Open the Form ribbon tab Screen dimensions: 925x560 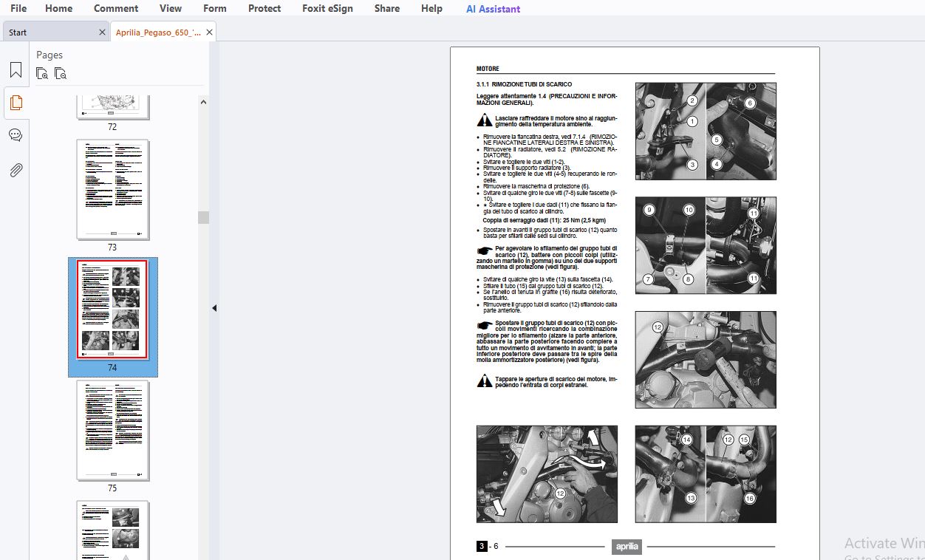point(215,8)
